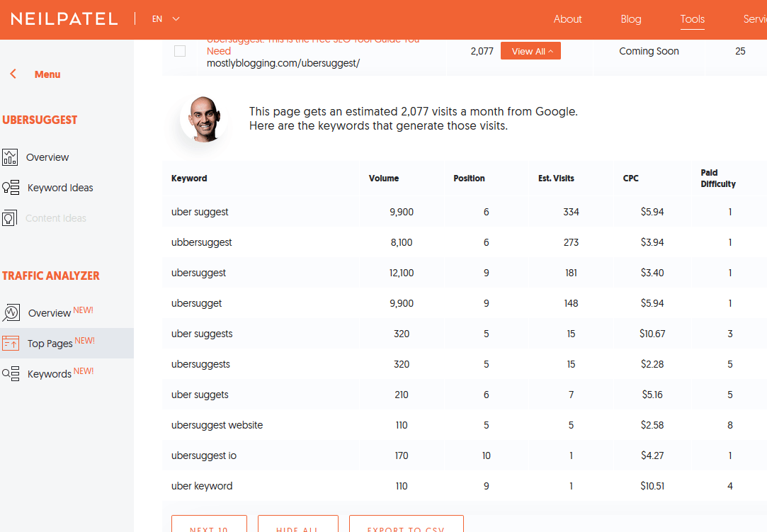The image size is (767, 532).
Task: Click the Traffic Analyzer Overview icon
Action: click(11, 312)
